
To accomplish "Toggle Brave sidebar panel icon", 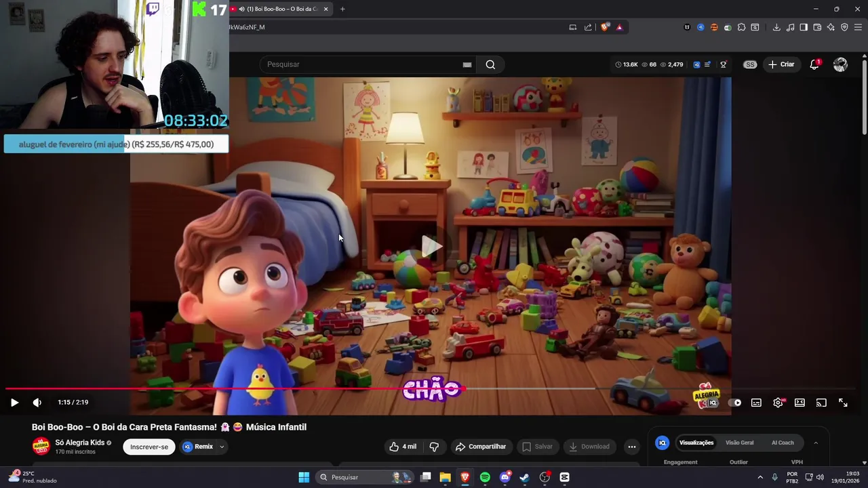I will point(804,27).
